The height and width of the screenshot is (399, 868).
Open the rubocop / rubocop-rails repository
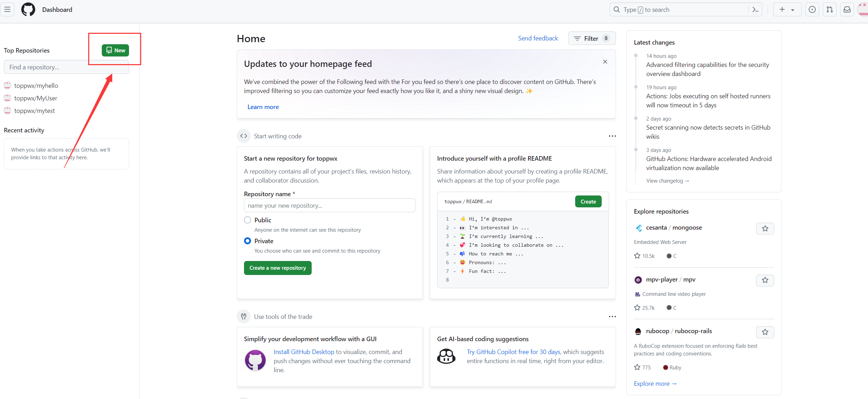679,331
